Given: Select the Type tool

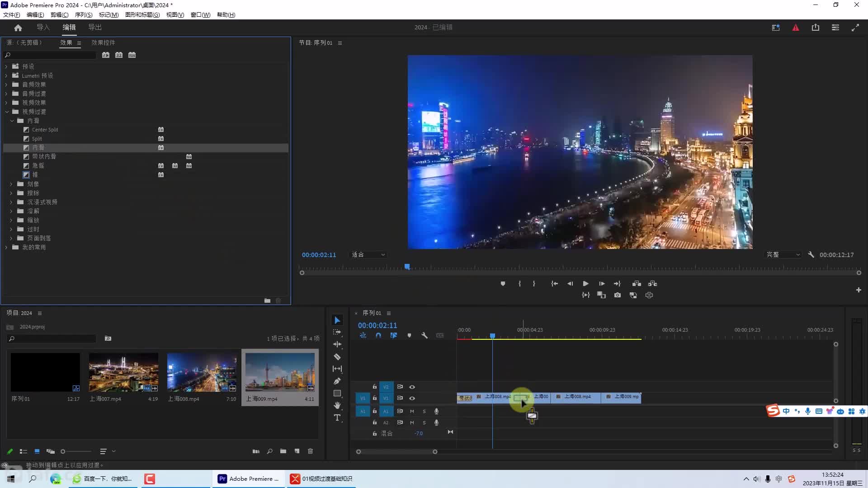Looking at the screenshot, I should click(337, 418).
